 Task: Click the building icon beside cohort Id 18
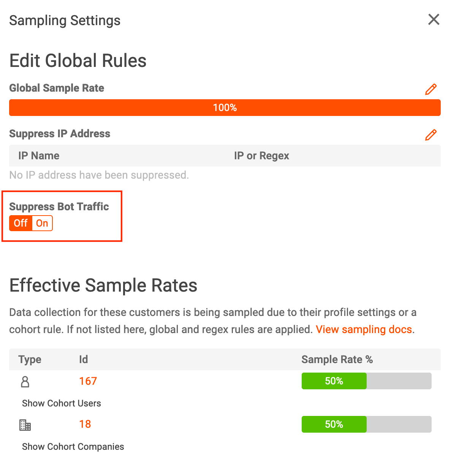[x=25, y=425]
